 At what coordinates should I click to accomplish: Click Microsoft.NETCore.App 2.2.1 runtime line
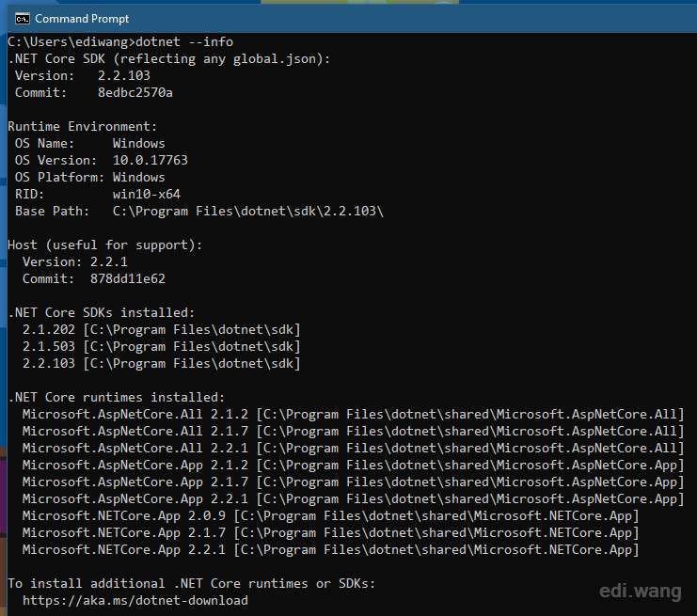point(331,550)
